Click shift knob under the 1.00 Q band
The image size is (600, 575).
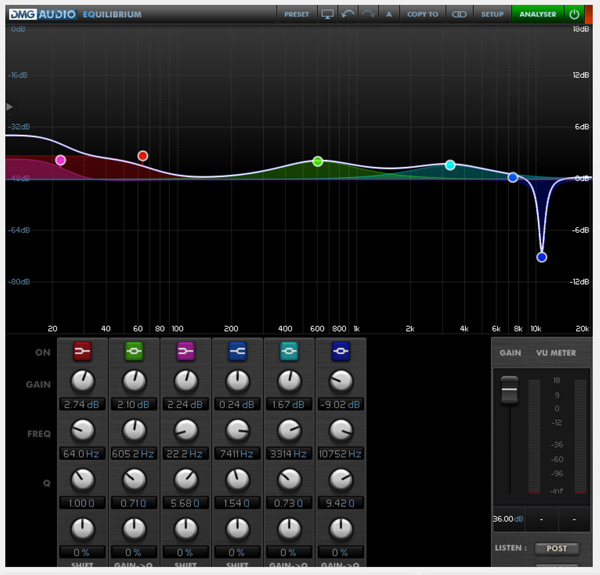click(82, 529)
